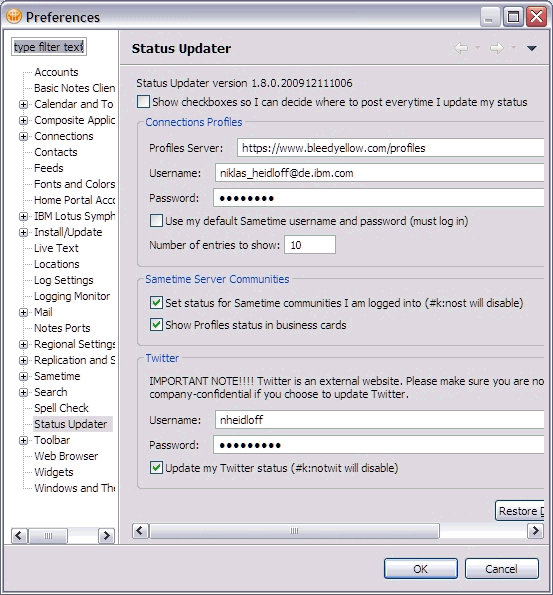Screen dimensions: 553x595
Task: Select Locations in the tree
Action: (57, 264)
